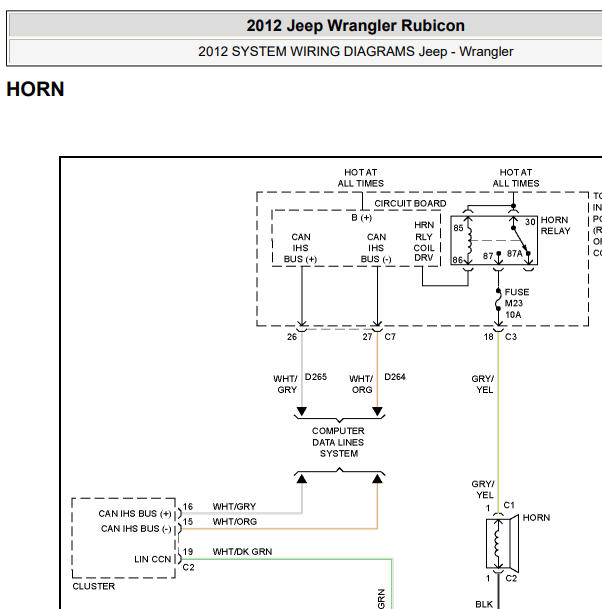Click 'CAN IHS BUS (-)' in the cluster box
Image resolution: width=602 pixels, height=609 pixels.
(x=136, y=529)
